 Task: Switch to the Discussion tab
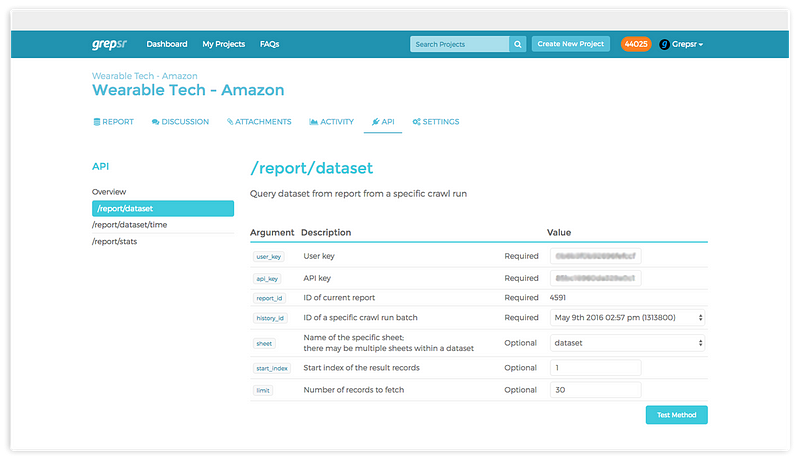[180, 122]
